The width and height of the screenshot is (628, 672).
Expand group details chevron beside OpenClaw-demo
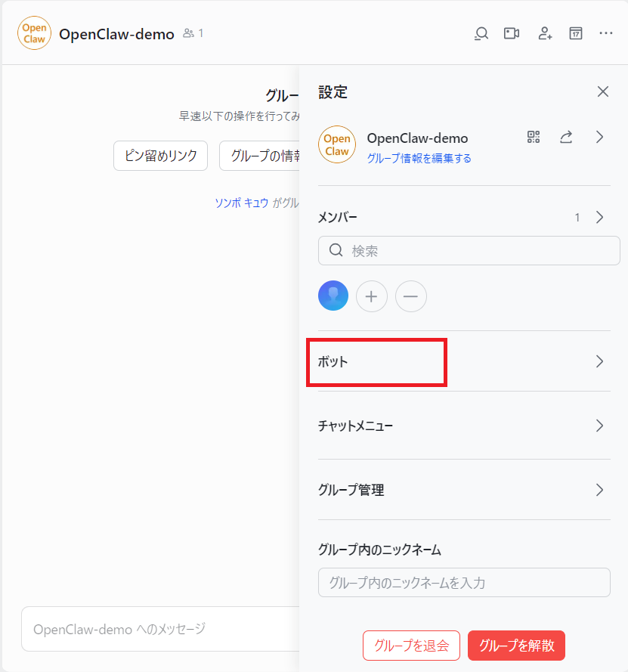[x=600, y=137]
